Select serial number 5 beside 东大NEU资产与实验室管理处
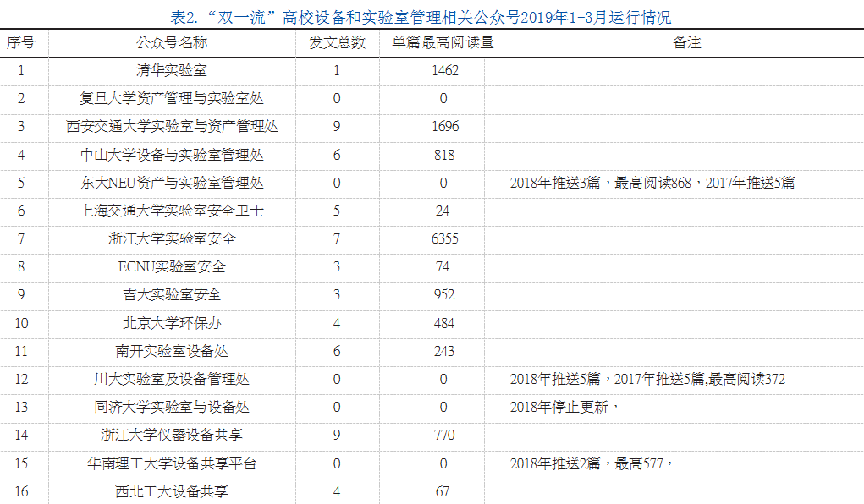Viewport: 864px width, 504px height. (x=21, y=183)
